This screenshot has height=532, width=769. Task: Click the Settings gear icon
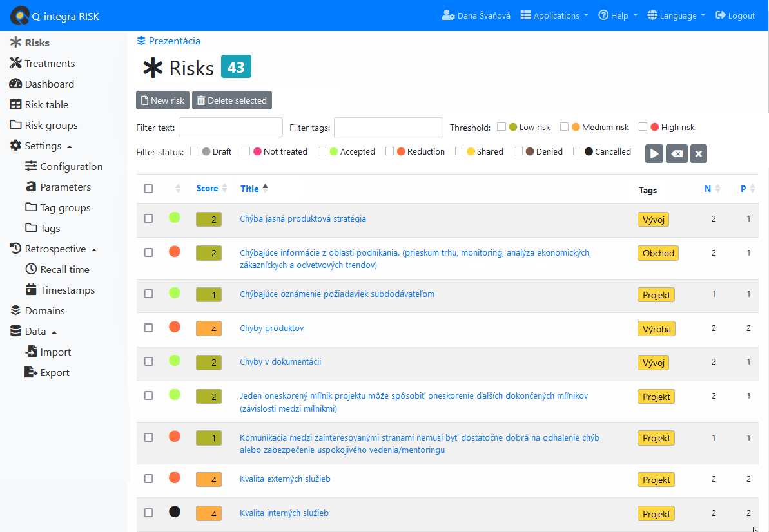(x=15, y=146)
